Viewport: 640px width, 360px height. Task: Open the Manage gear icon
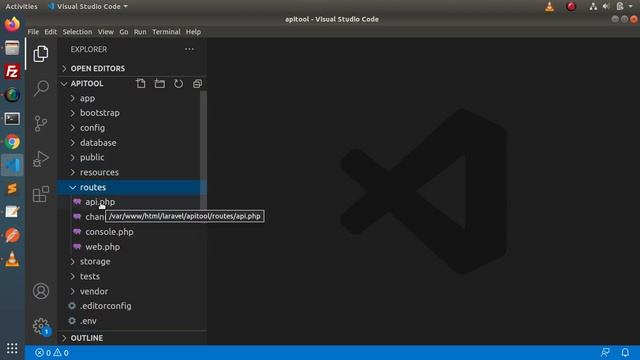tap(41, 326)
